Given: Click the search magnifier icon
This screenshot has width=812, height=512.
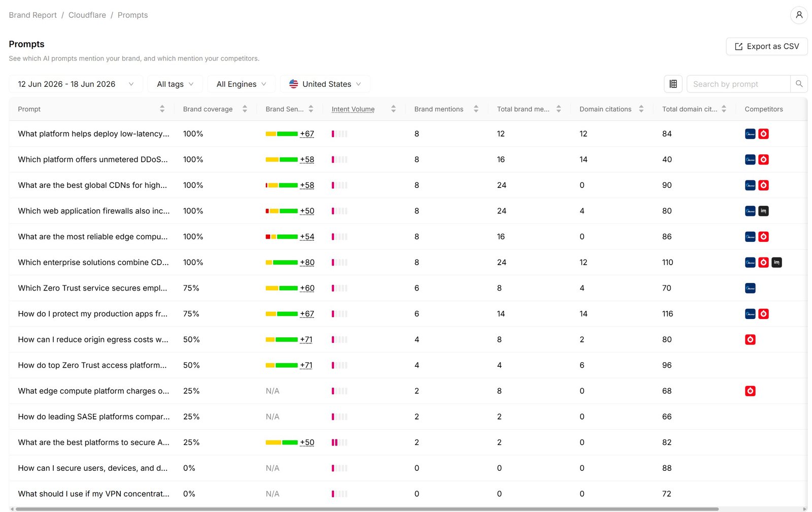Looking at the screenshot, I should (799, 84).
